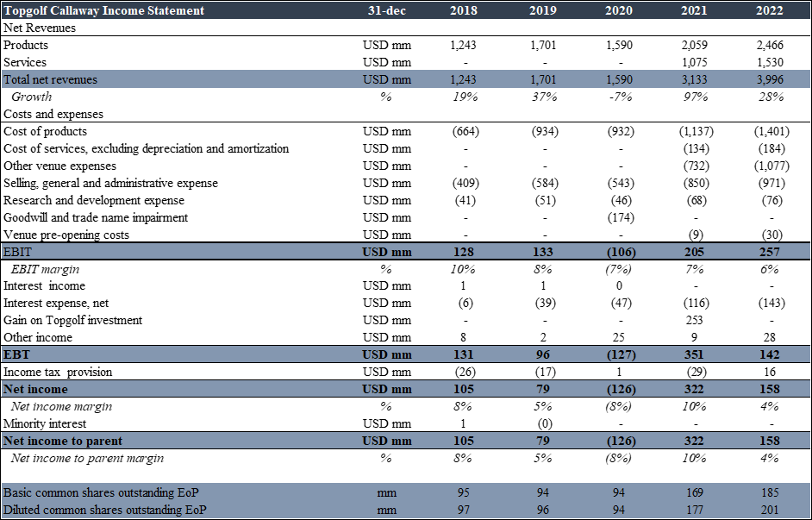The height and width of the screenshot is (520, 812).
Task: Click the 'Other income' label
Action: [38, 338]
